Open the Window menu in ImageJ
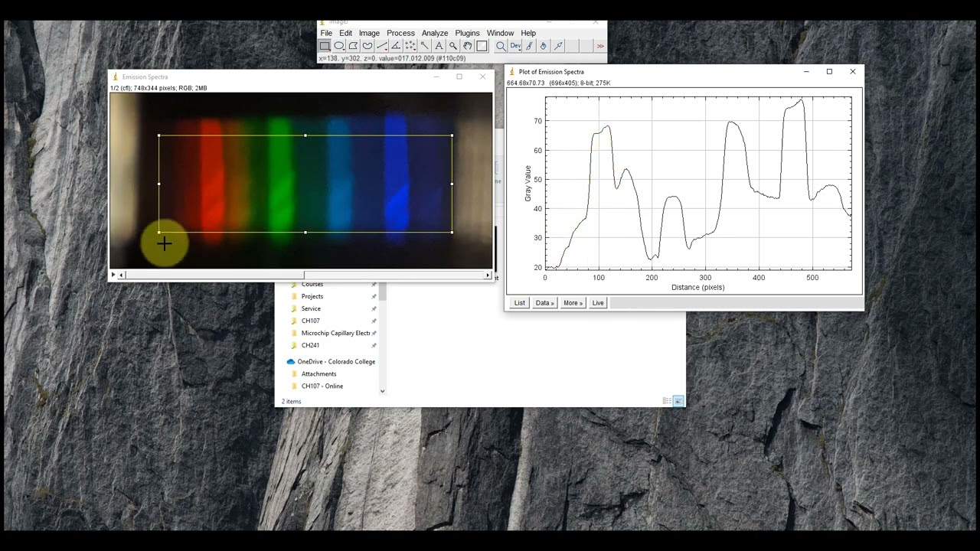This screenshot has width=980, height=551. point(500,33)
